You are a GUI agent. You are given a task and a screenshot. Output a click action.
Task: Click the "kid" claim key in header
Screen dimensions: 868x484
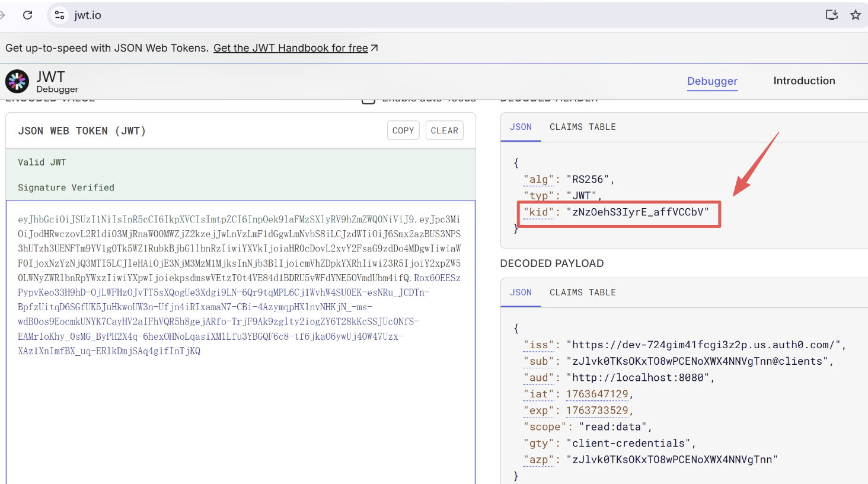pyautogui.click(x=538, y=212)
